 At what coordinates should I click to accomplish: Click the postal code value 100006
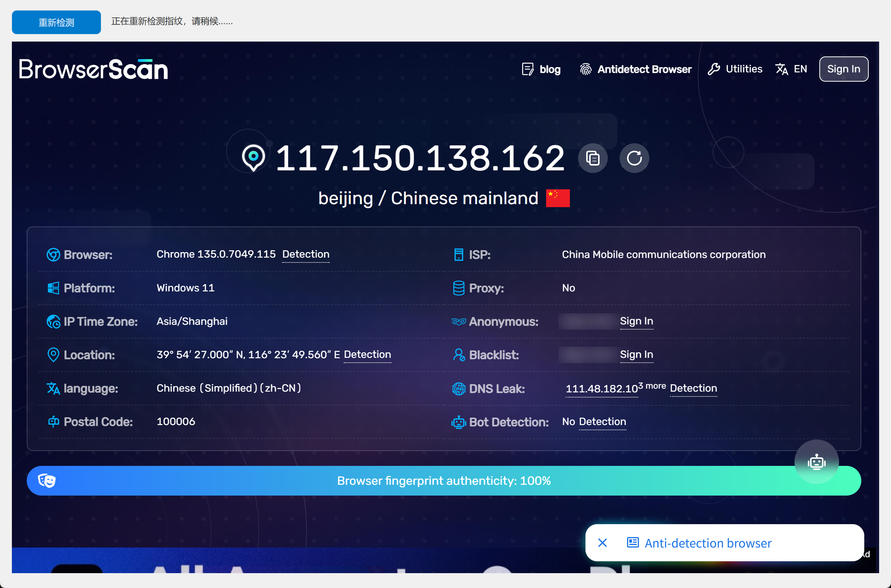point(176,421)
